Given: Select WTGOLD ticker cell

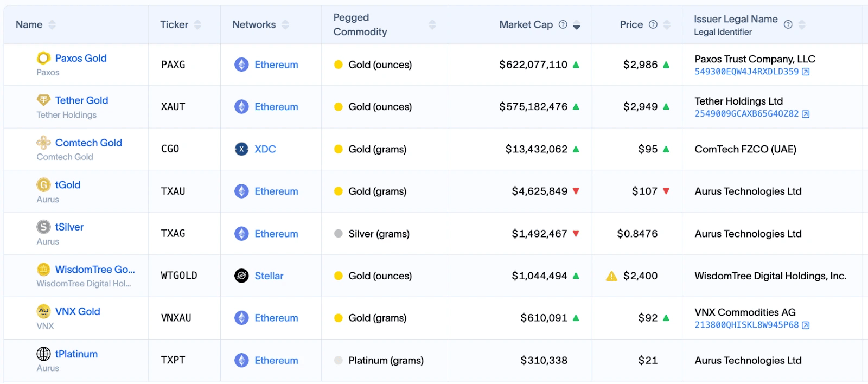Looking at the screenshot, I should point(179,276).
